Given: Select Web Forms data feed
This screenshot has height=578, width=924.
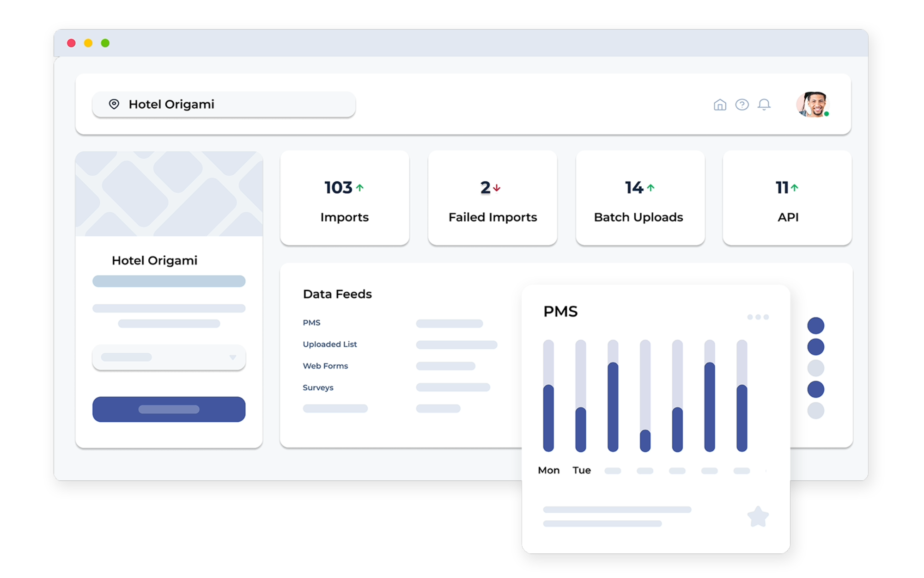Looking at the screenshot, I should [x=325, y=366].
